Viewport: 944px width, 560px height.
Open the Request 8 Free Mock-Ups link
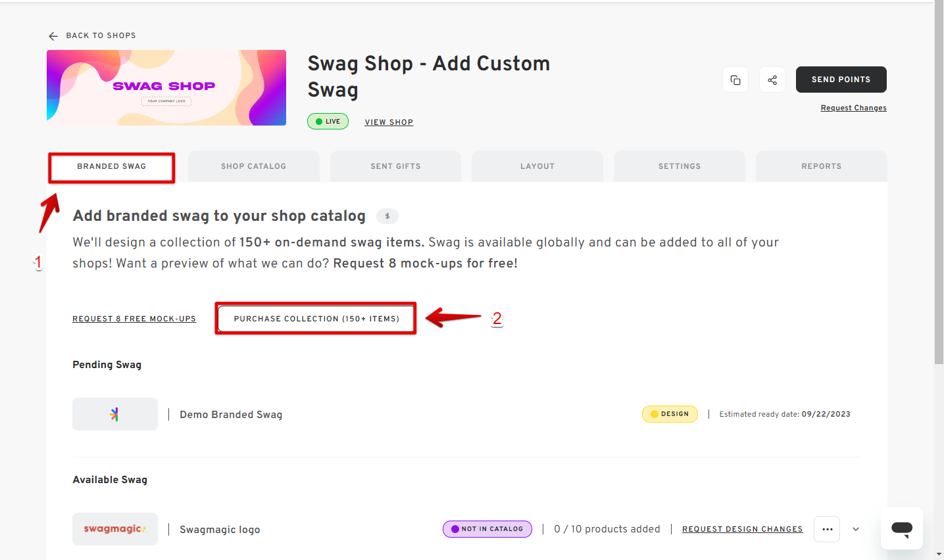pos(134,318)
